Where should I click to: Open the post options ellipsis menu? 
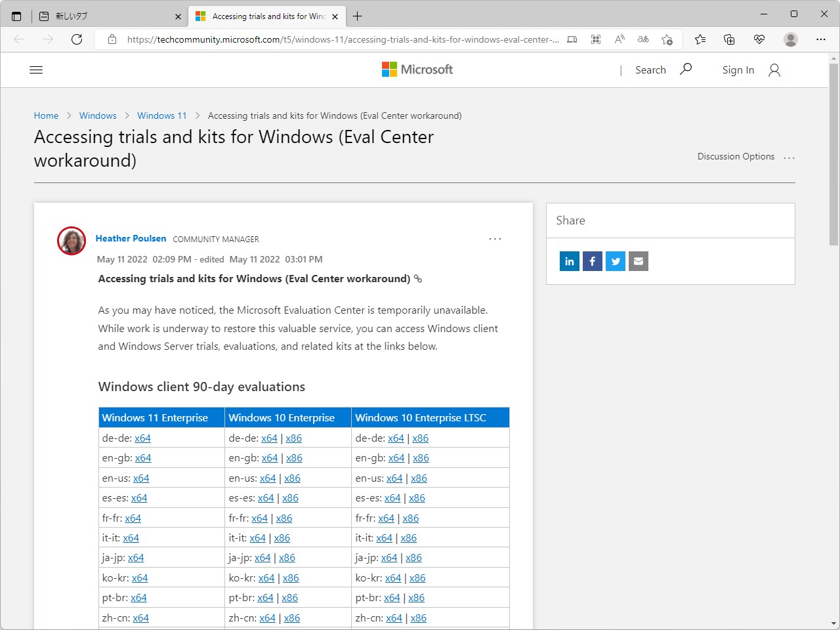tap(495, 239)
